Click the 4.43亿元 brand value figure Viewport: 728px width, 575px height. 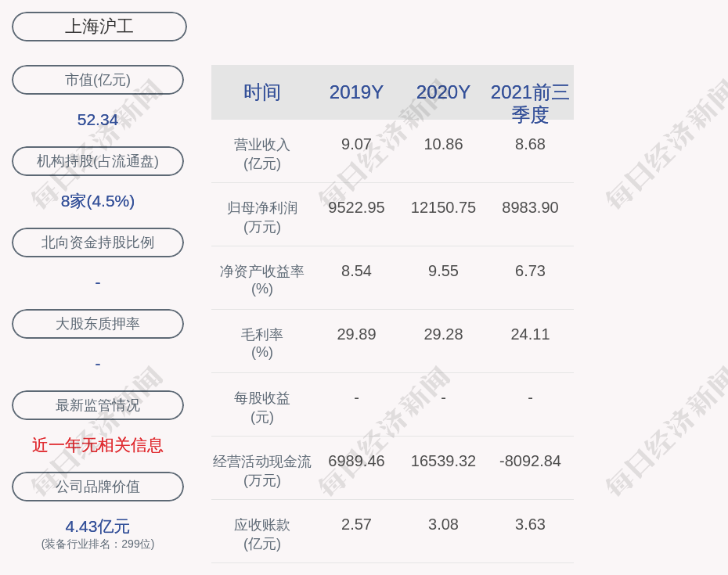tap(98, 526)
